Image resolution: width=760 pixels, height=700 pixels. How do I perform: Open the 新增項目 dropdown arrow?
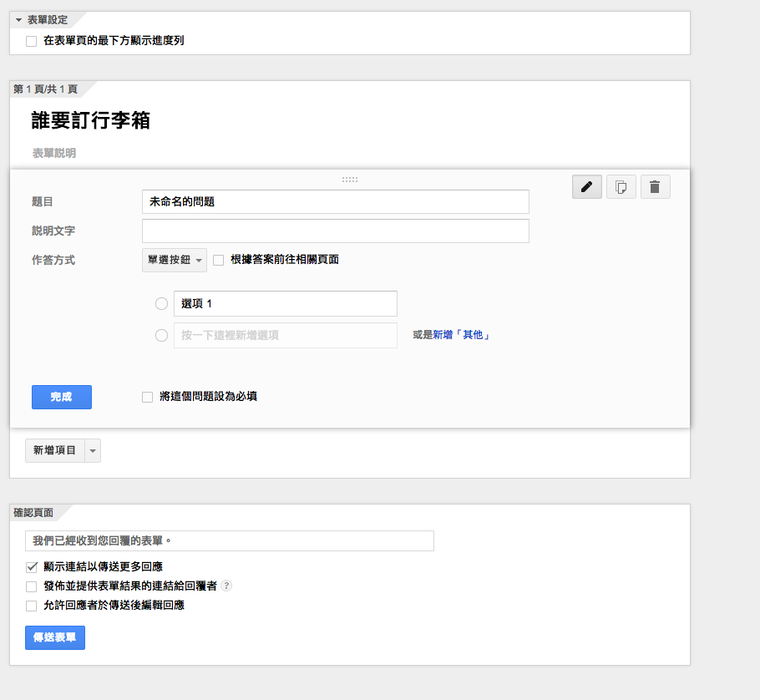click(93, 451)
